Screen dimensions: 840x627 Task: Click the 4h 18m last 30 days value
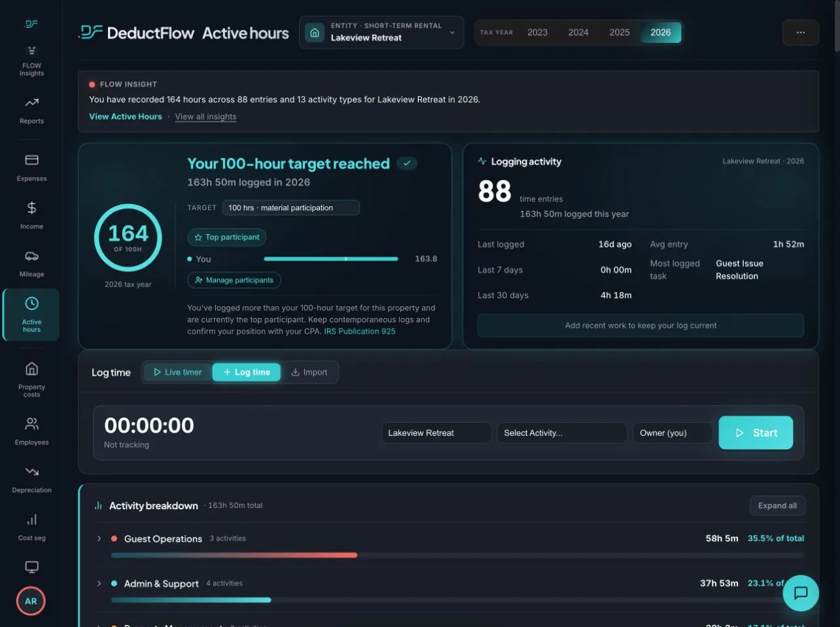616,295
